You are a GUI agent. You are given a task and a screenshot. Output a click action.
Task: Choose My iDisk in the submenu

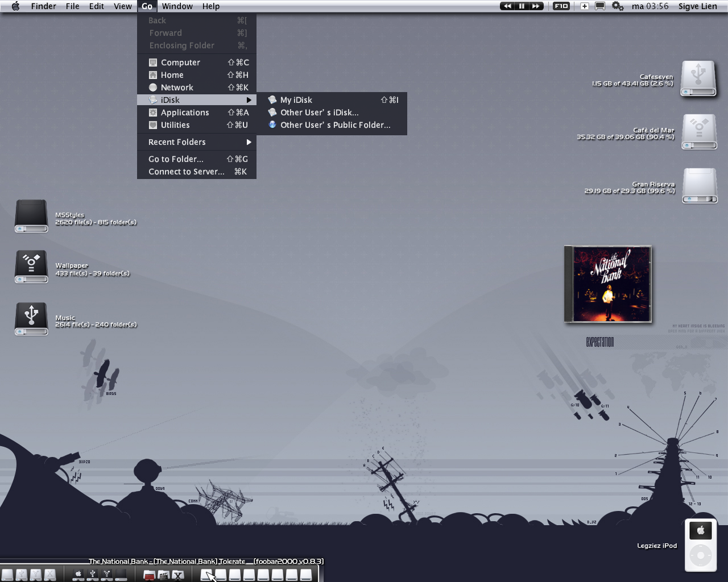tap(332, 100)
